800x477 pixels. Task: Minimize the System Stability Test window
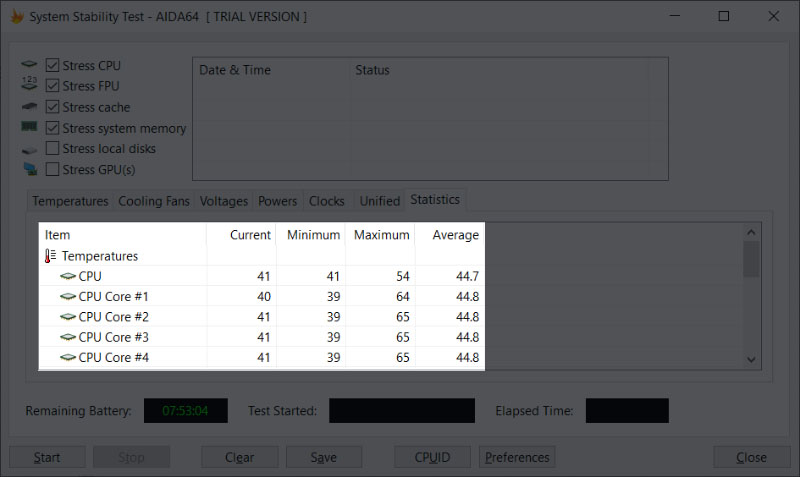tap(675, 16)
